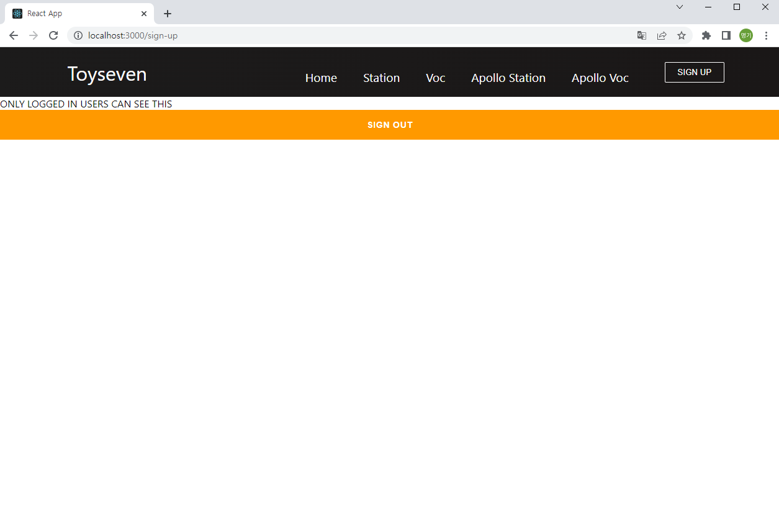
Task: Open the extensions puzzle icon
Action: pos(706,35)
